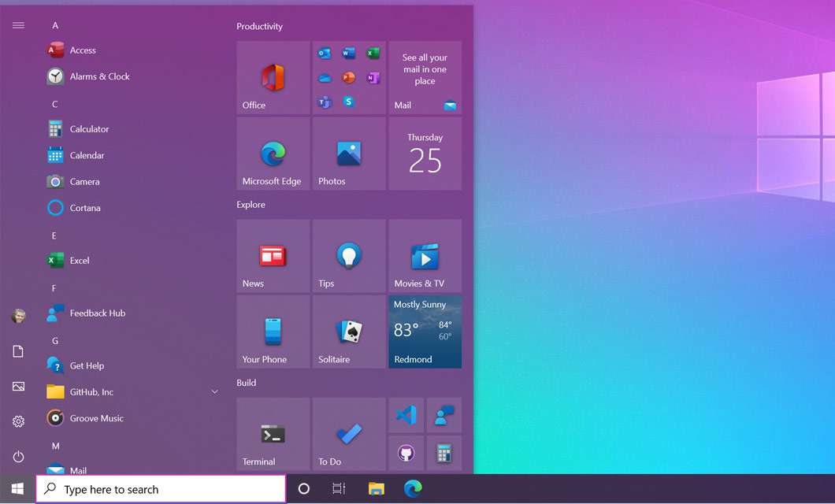Image resolution: width=835 pixels, height=504 pixels.
Task: Launch Alarms & Clock
Action: pos(133,76)
